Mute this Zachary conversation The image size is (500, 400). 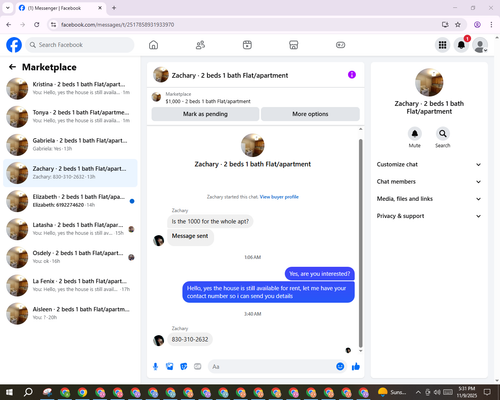[x=415, y=134]
